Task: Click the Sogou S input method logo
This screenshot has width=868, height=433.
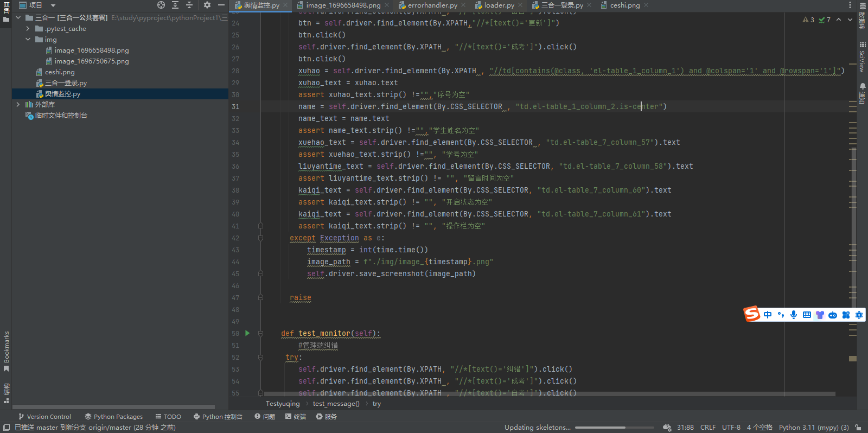Action: click(752, 314)
